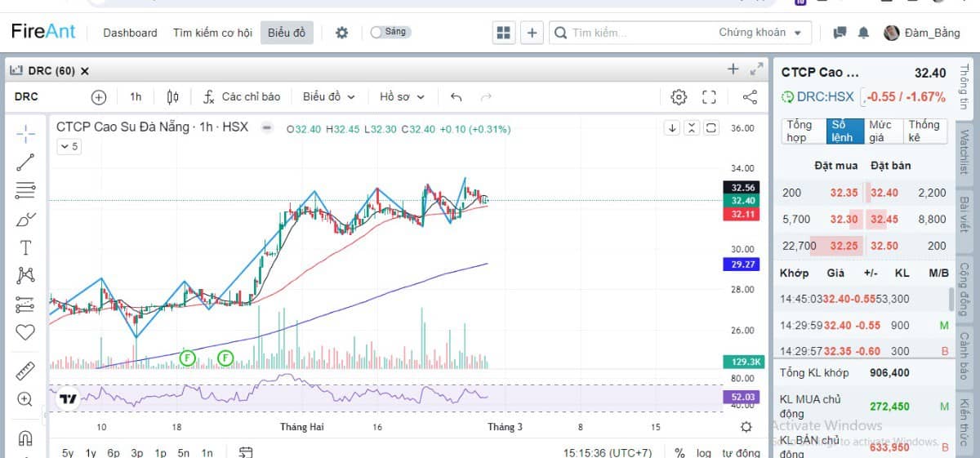
Task: Select the trend line drawing tool
Action: (25, 162)
